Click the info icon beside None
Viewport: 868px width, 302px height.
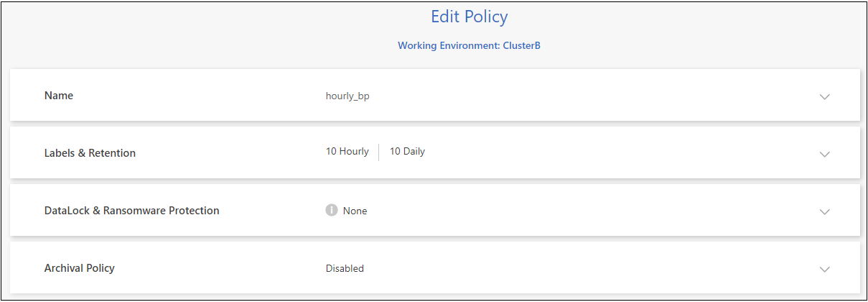[332, 211]
